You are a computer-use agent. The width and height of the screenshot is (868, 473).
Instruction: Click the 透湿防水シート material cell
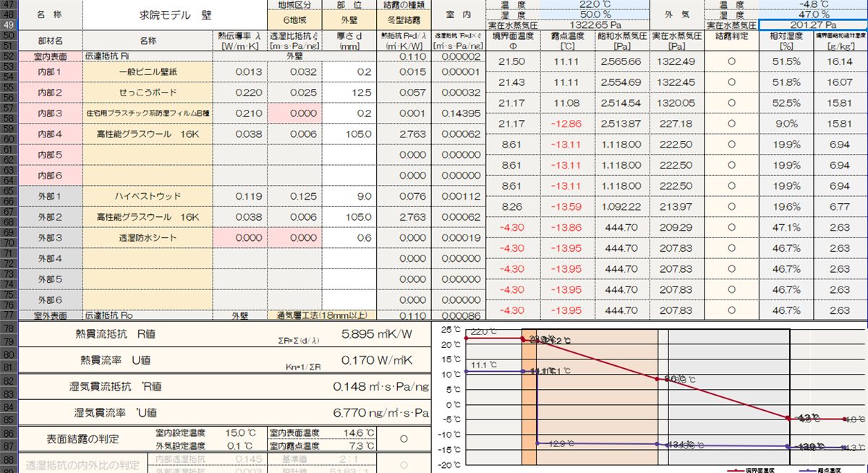(x=148, y=238)
